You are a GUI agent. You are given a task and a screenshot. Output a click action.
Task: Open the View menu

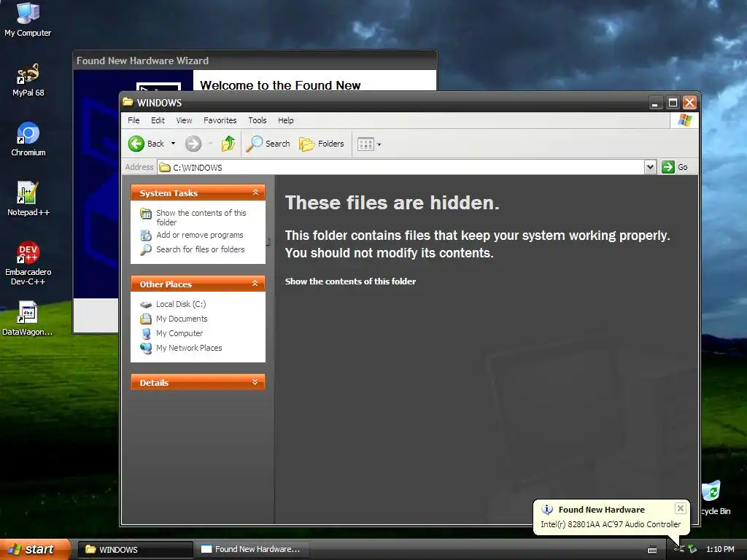pos(184,120)
